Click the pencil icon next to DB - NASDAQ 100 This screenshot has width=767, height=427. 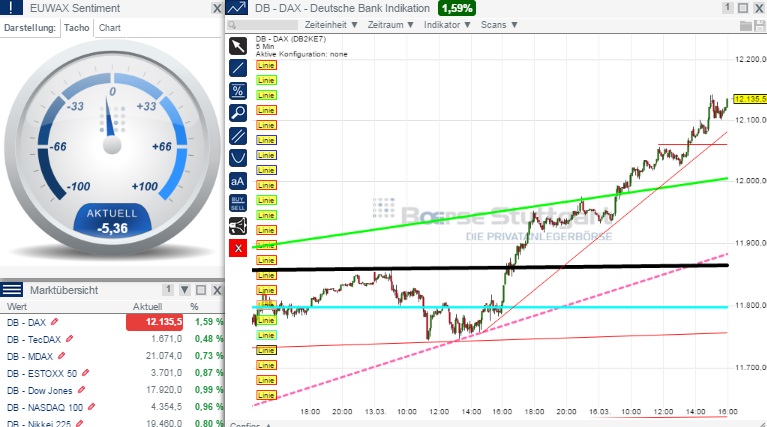[x=91, y=406]
